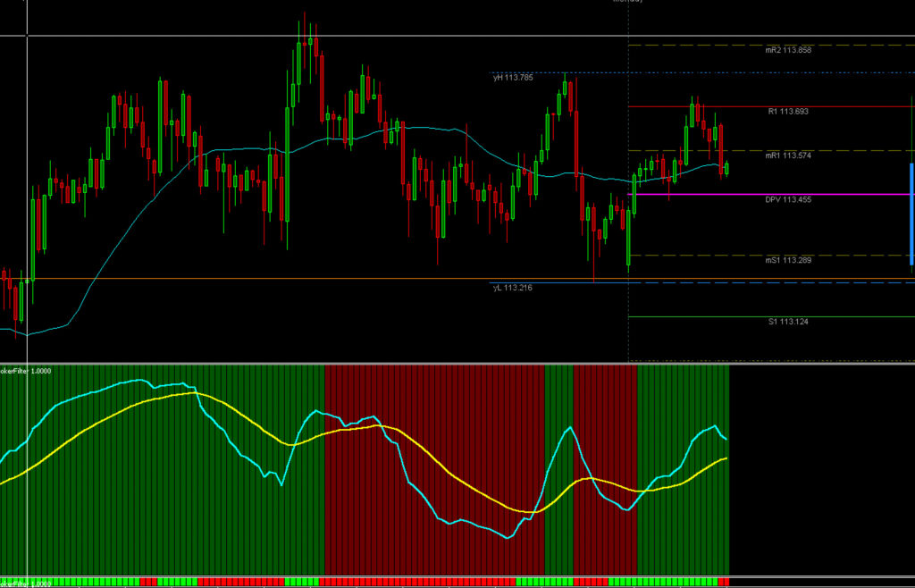Select the S1 113.124 support label
Screen dimensions: 915x588
788,322
